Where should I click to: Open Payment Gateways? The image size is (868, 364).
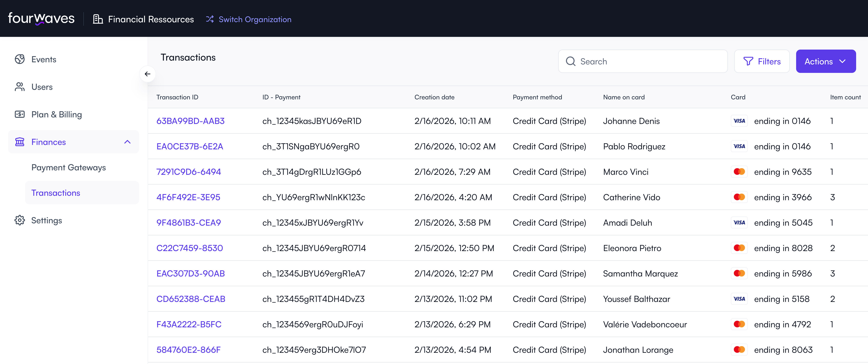(x=68, y=167)
